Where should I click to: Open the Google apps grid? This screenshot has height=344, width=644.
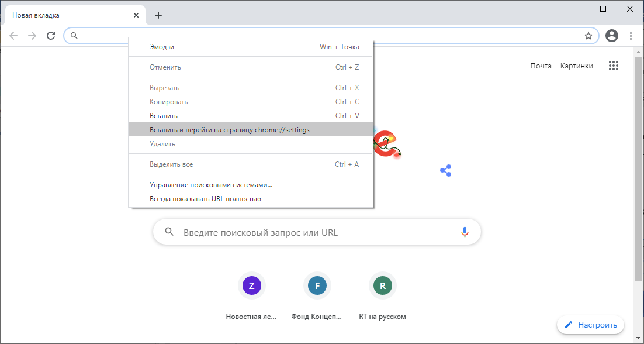coord(613,66)
